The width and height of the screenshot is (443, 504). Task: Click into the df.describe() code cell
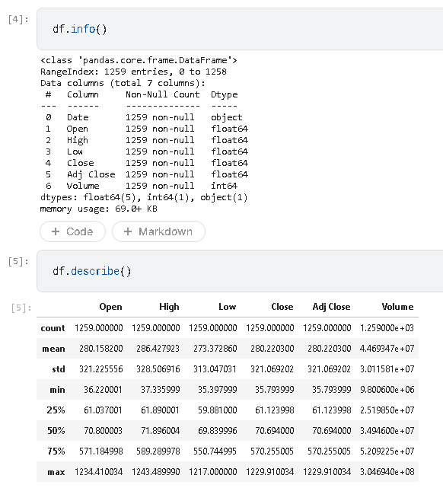[x=240, y=271]
